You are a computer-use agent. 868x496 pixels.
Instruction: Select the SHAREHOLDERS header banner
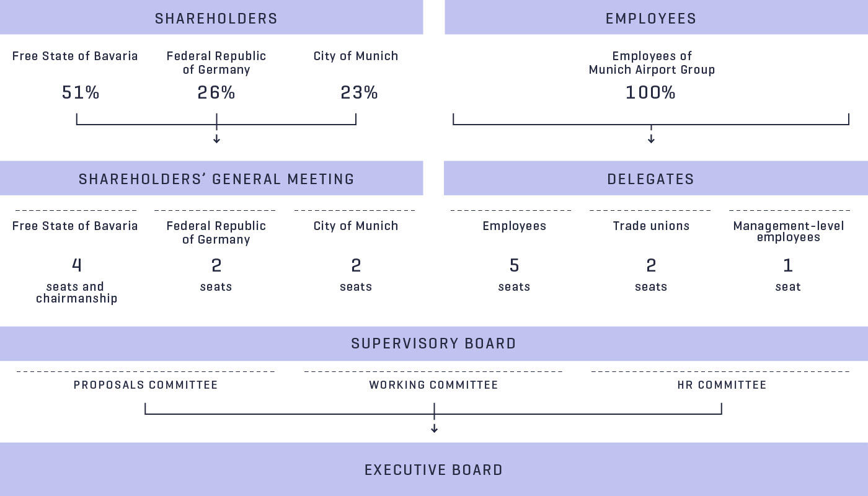tap(211, 17)
